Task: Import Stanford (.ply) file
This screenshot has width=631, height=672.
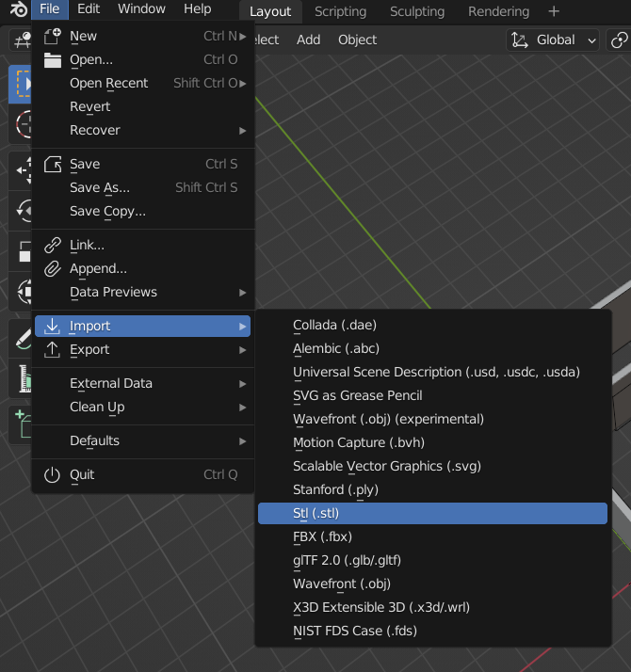Action: [x=432, y=489]
